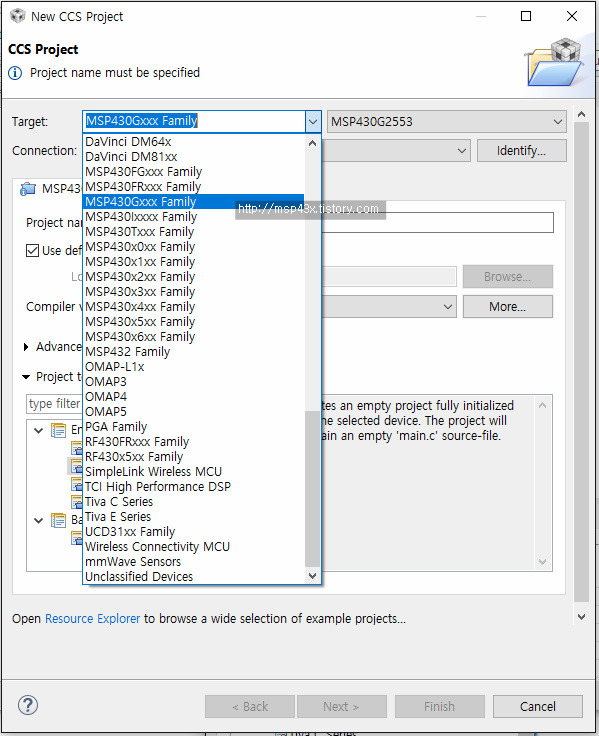This screenshot has height=736, width=599.
Task: Select DaVinci DM64x from the list
Action: (193, 142)
